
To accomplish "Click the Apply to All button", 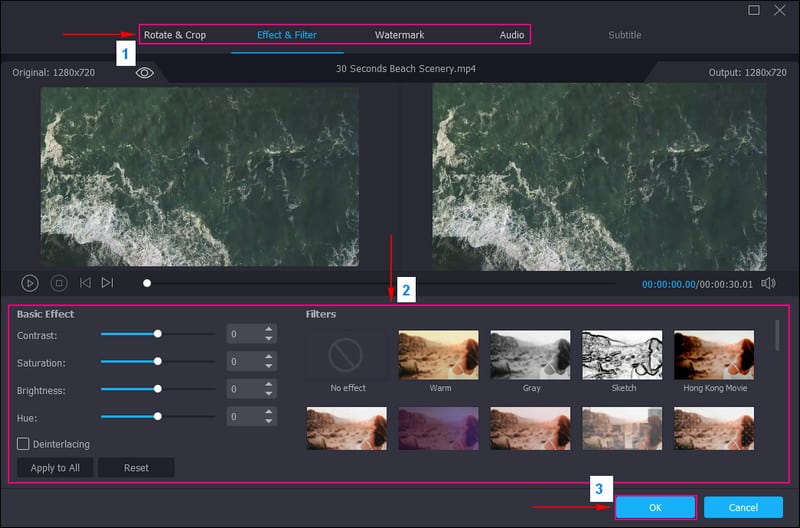I will [56, 468].
